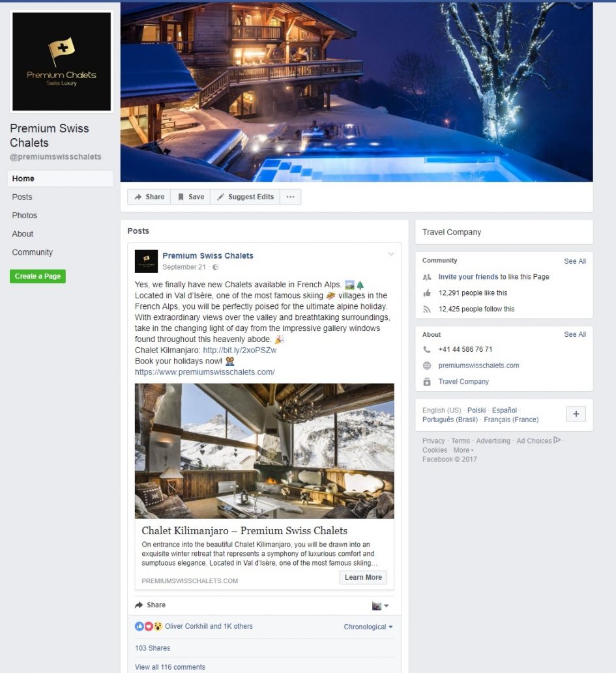Click the reaction emoji icons under post

(x=149, y=626)
